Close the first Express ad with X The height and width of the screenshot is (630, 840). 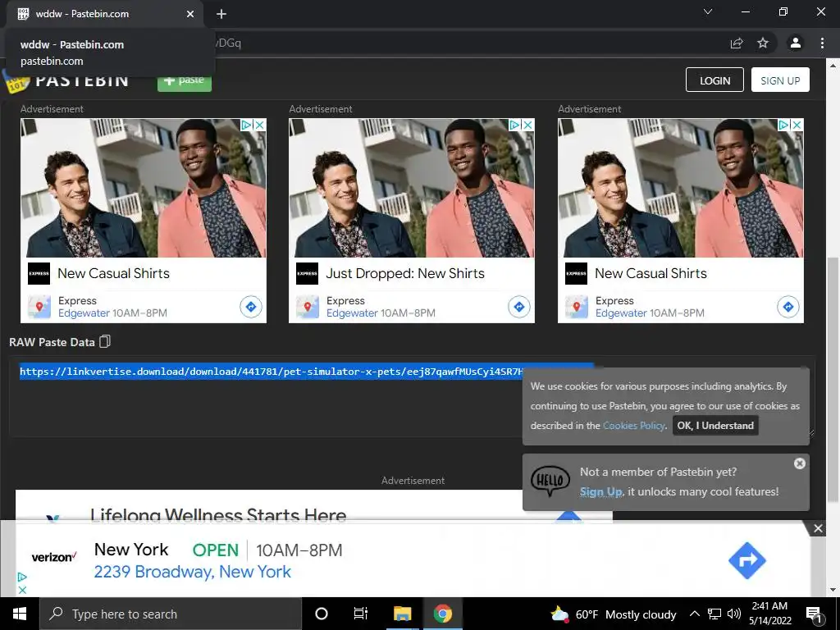[260, 125]
